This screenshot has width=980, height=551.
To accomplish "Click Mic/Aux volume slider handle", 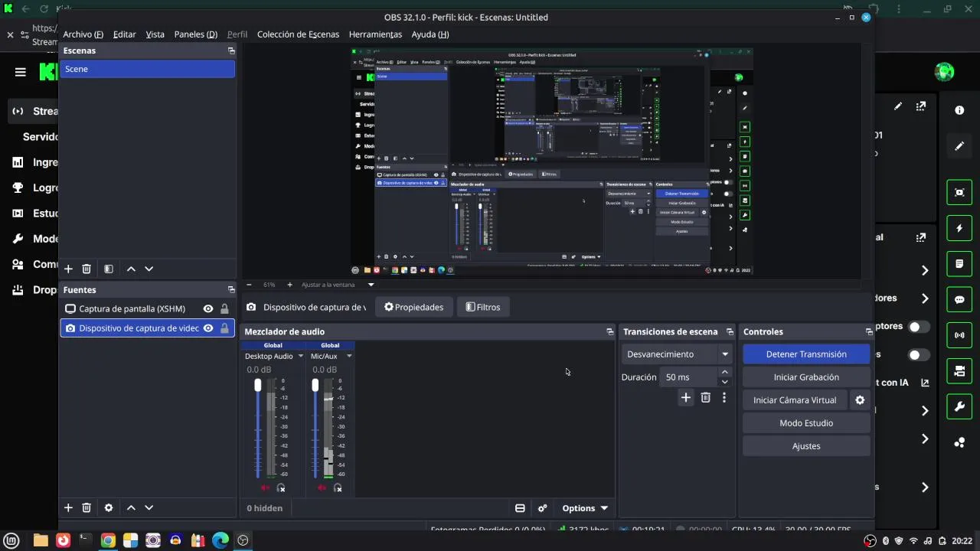I will pyautogui.click(x=315, y=385).
